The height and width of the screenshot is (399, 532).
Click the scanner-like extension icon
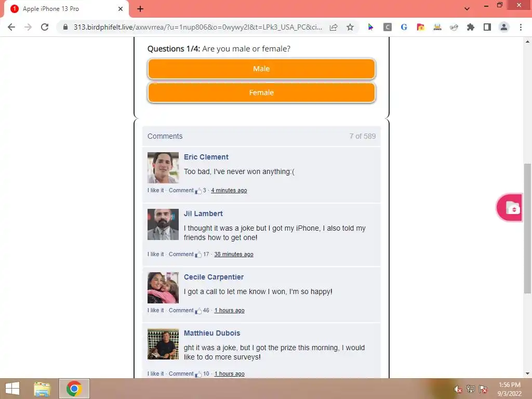(437, 27)
